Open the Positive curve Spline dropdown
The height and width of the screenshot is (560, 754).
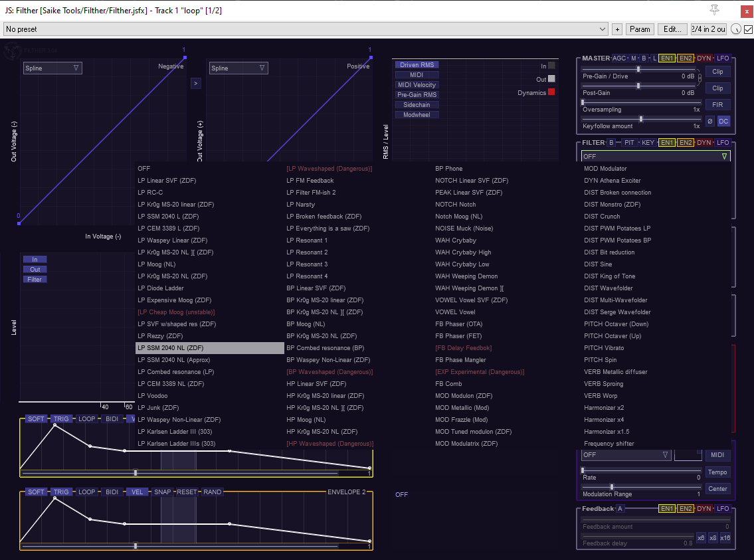tap(238, 68)
